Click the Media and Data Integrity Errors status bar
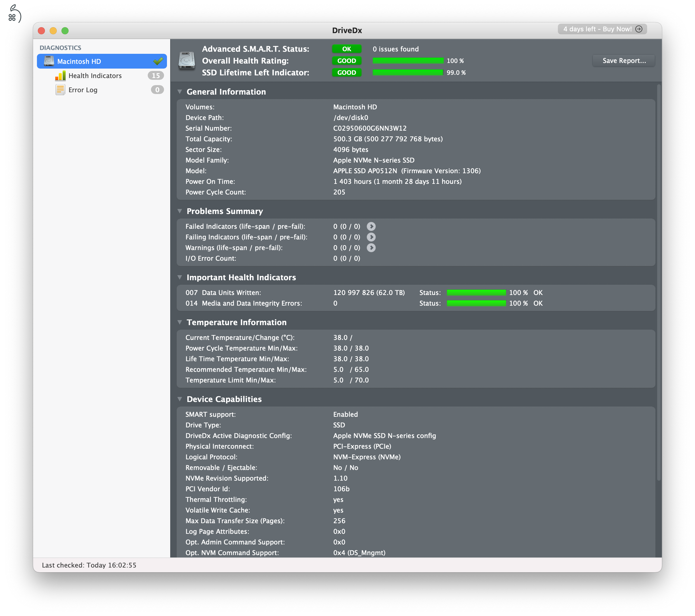The image size is (695, 616). [476, 303]
